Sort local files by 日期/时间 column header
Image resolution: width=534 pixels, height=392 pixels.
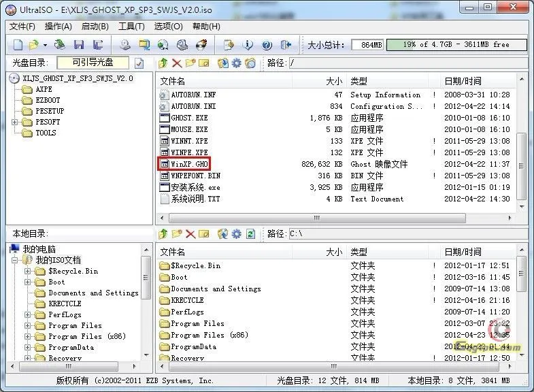pos(478,252)
